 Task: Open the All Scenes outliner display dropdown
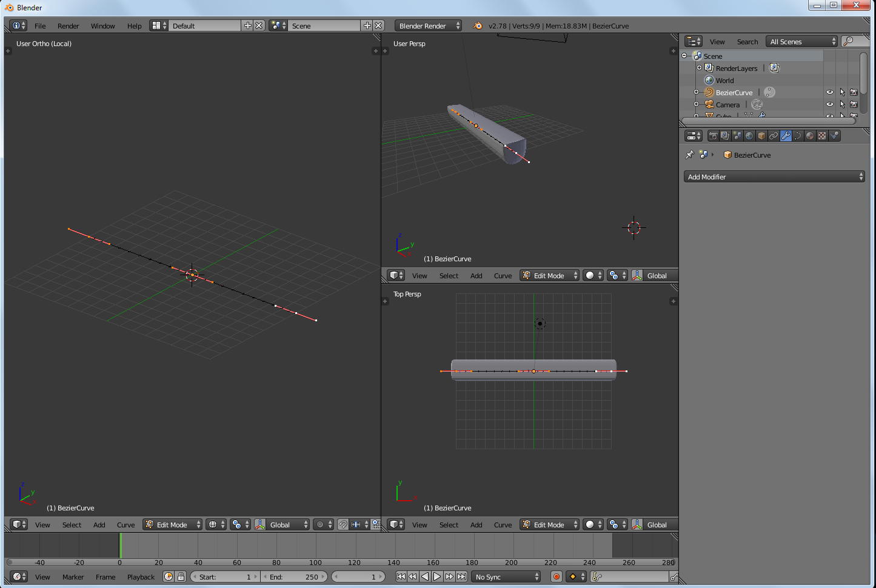801,41
